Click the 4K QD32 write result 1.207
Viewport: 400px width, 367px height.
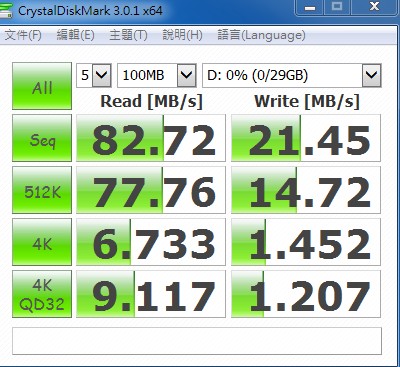tap(306, 294)
